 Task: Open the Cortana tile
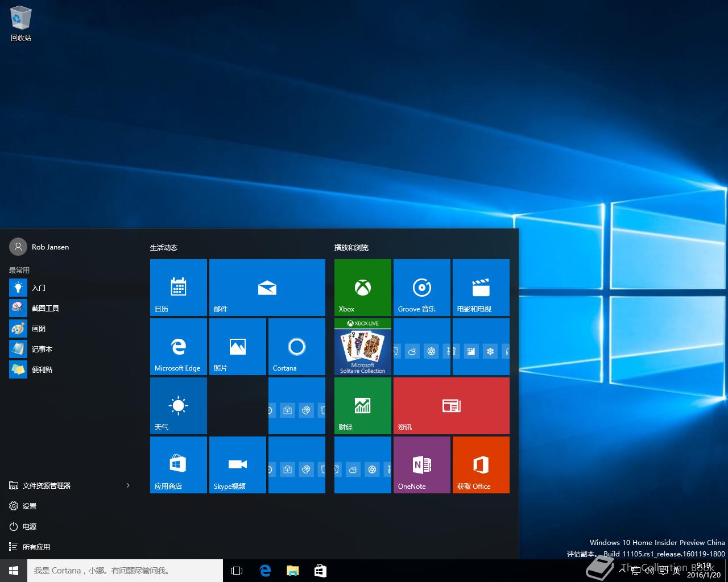point(297,347)
